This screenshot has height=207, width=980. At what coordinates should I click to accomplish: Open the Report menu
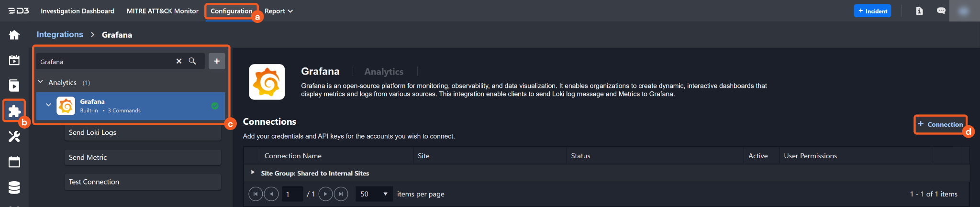(278, 11)
